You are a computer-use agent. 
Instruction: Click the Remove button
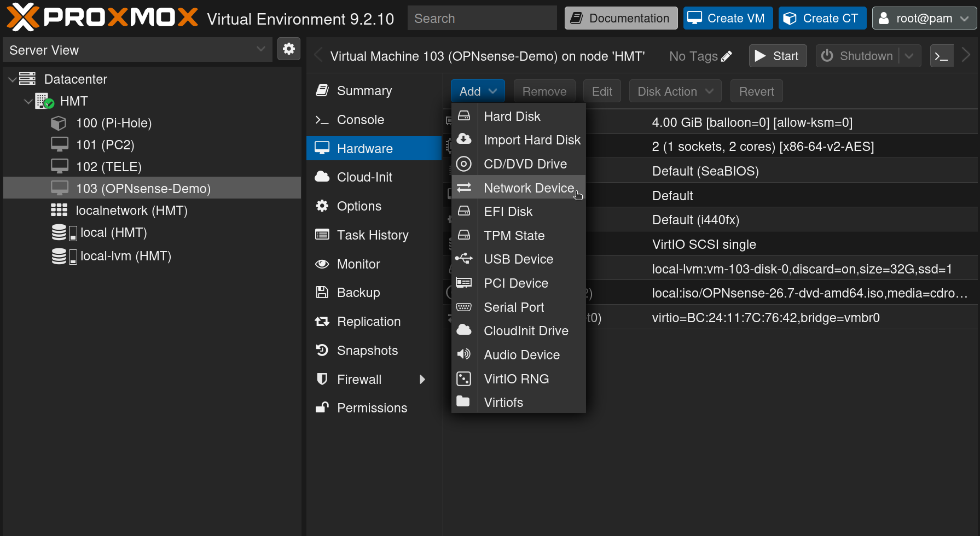[544, 91]
